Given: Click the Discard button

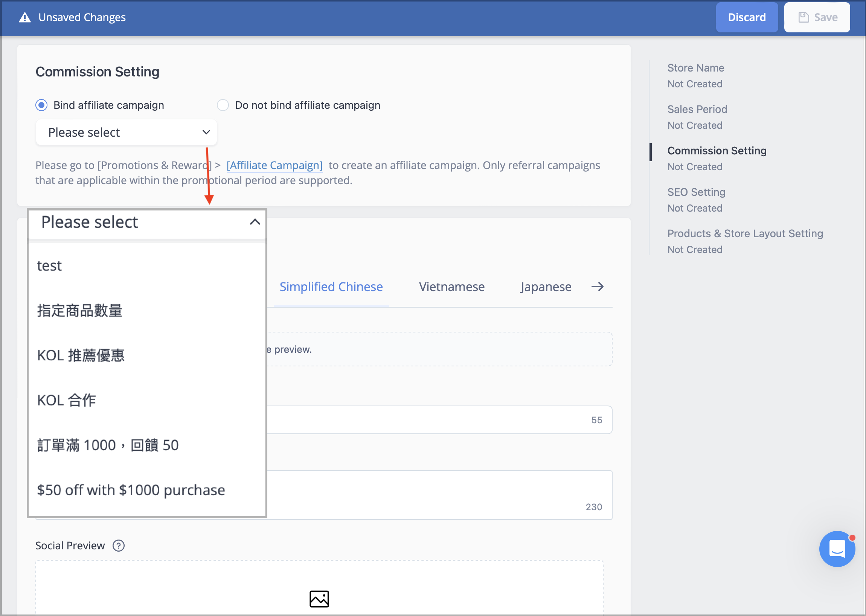Looking at the screenshot, I should pyautogui.click(x=747, y=17).
